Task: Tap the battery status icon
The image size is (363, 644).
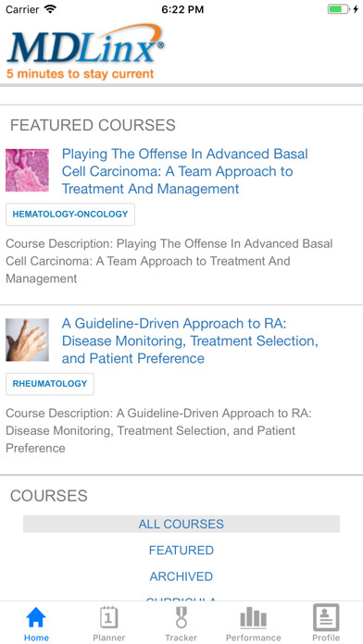Action: coord(339,9)
